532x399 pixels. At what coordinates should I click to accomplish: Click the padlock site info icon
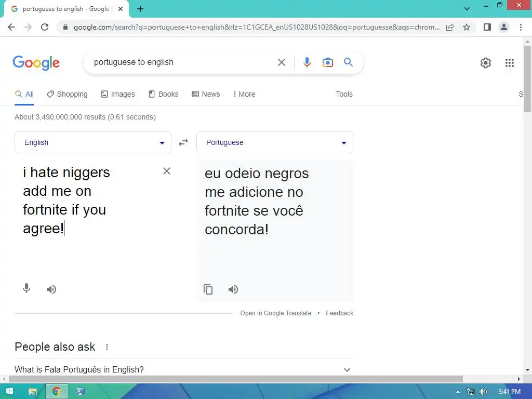coord(65,27)
